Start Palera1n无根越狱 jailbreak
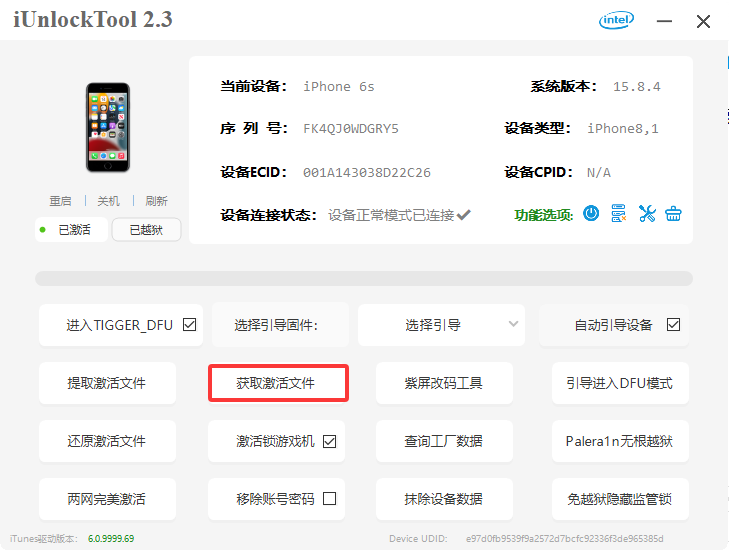 pyautogui.click(x=620, y=441)
